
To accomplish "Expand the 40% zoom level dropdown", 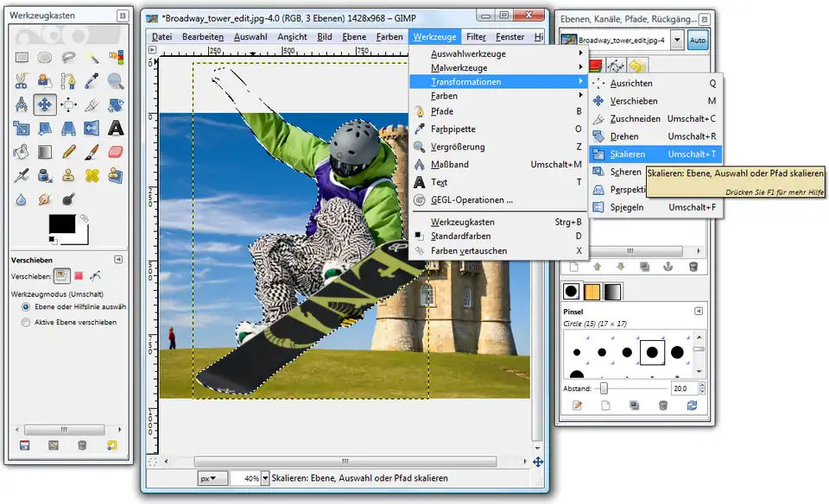I will [266, 478].
